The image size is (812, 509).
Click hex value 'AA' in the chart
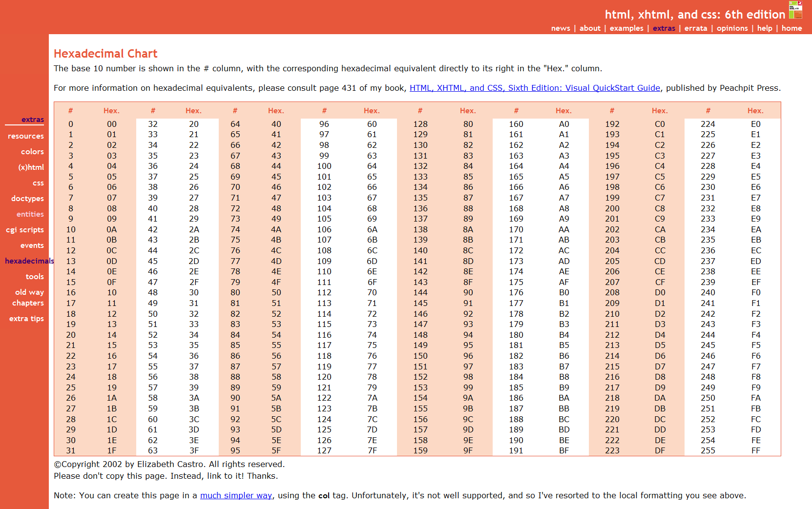tap(564, 229)
